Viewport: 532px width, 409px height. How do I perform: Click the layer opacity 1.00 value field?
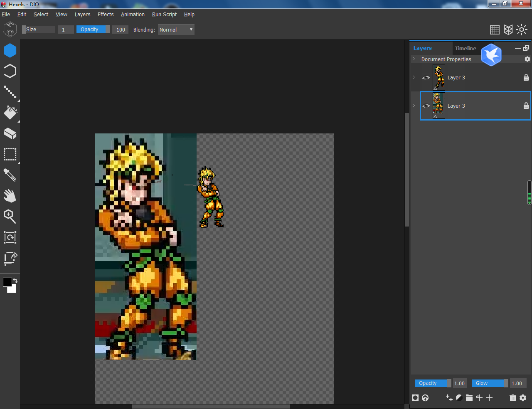pos(460,383)
